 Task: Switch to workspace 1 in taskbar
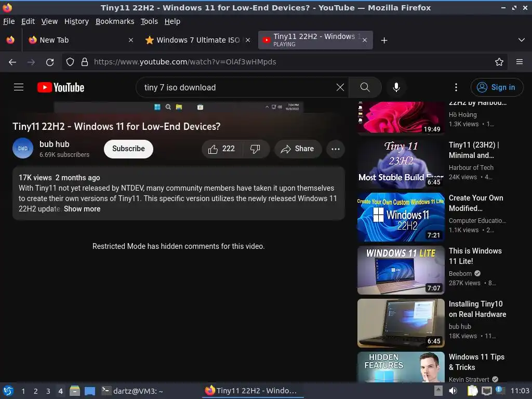click(x=23, y=391)
